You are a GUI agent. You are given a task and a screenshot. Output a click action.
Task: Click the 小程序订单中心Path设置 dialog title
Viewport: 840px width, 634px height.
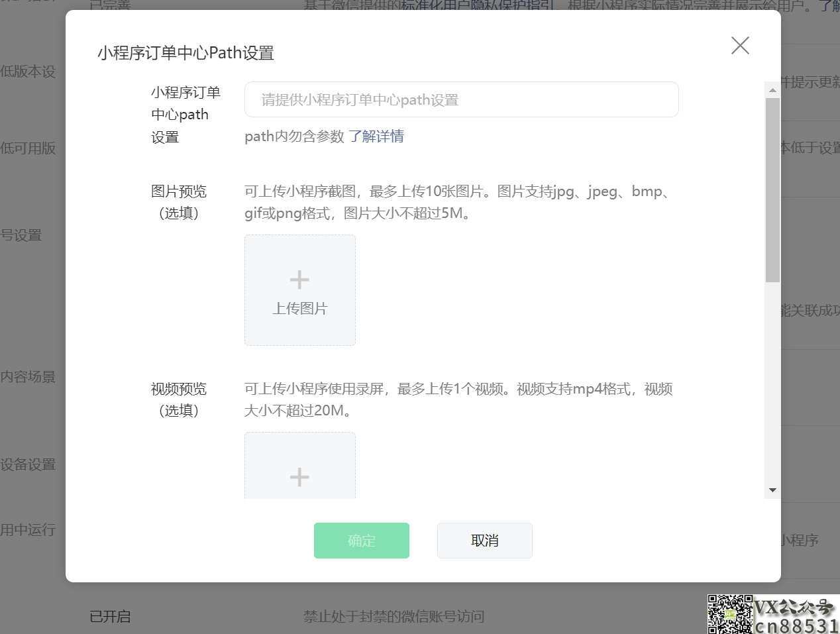pos(186,53)
